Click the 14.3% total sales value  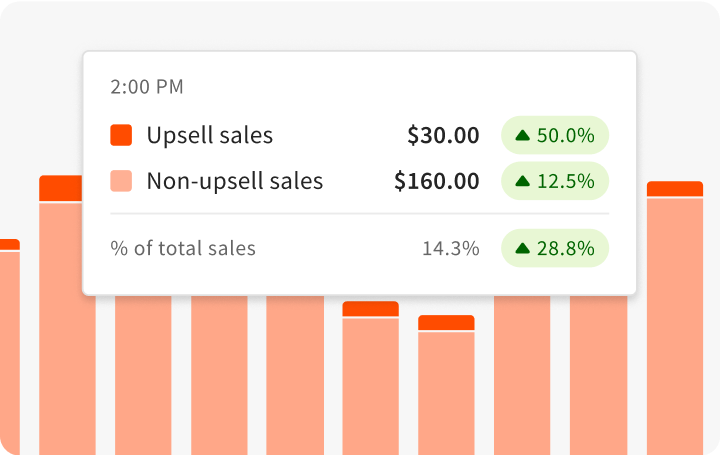pyautogui.click(x=450, y=248)
